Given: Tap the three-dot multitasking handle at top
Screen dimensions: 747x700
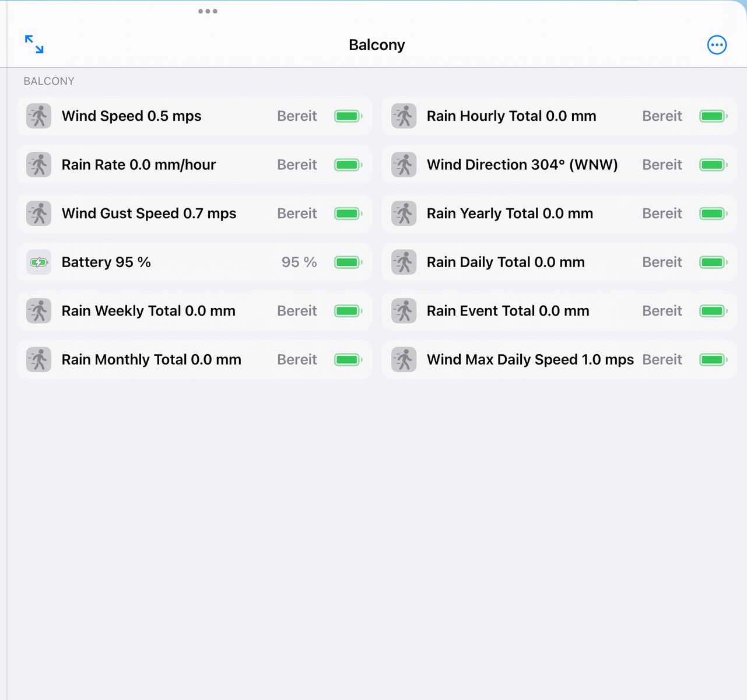Looking at the screenshot, I should pos(208,11).
